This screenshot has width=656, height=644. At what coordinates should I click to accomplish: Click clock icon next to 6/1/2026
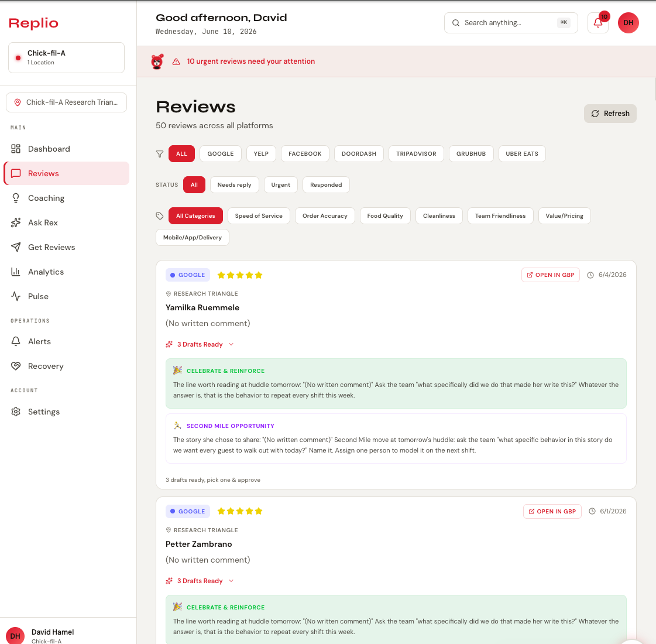[x=592, y=511]
